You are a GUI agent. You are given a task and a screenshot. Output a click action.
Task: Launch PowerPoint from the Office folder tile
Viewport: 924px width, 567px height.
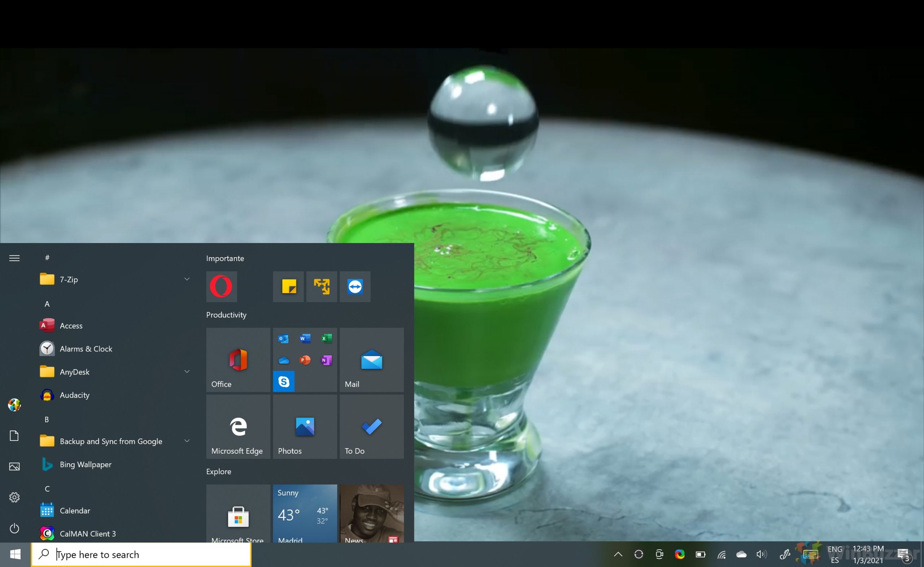click(x=305, y=360)
